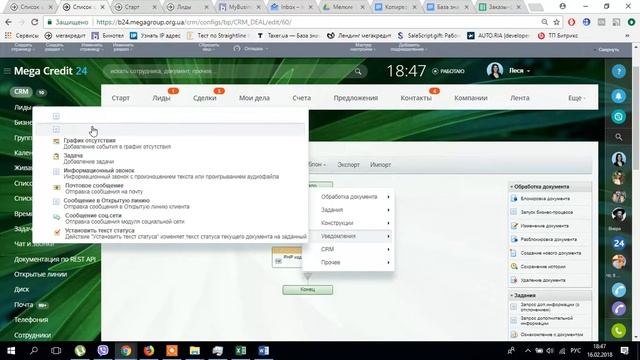This screenshot has height=360, width=640.
Task: Open the 'Лиды' CRM tab
Action: coord(161,98)
